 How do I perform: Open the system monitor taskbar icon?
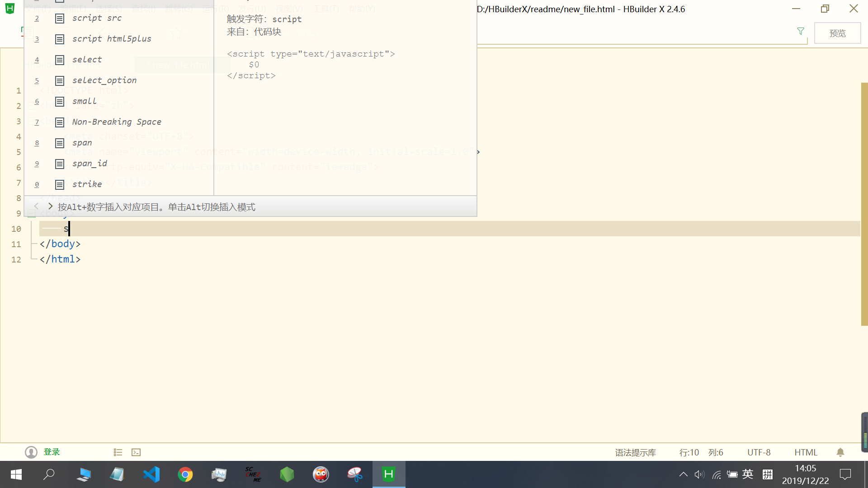219,474
